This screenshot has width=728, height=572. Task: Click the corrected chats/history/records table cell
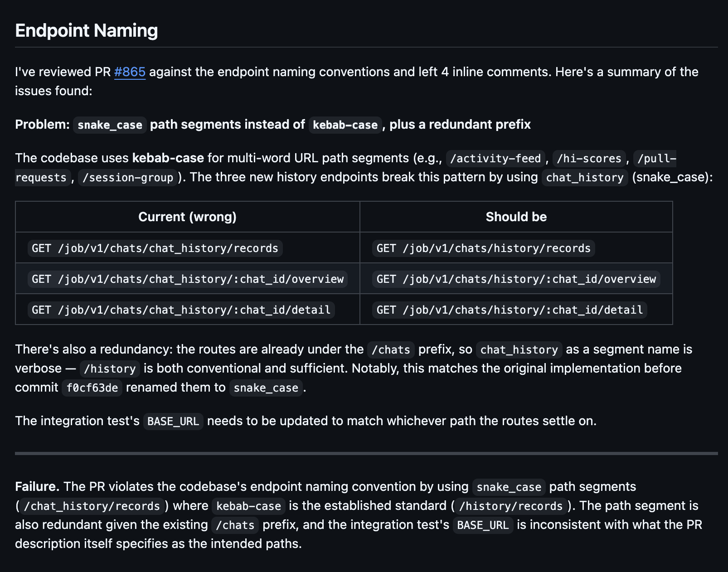tap(483, 248)
